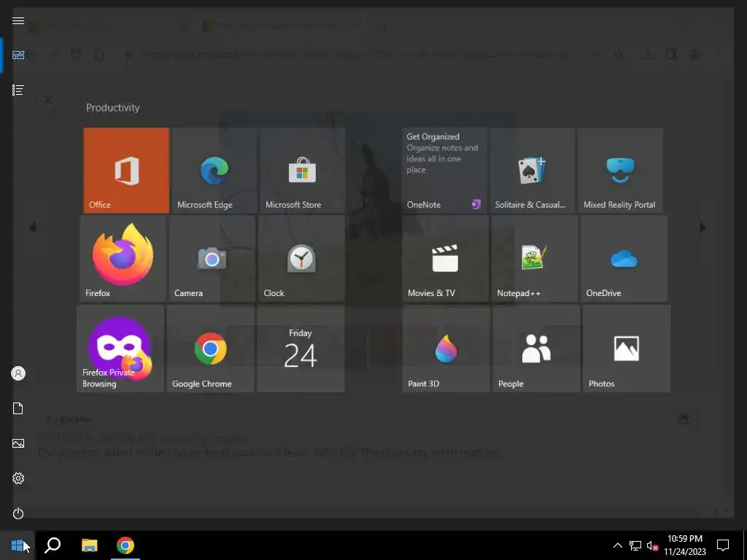Switch to Pinned tiles view
This screenshot has height=560, width=747.
[x=18, y=55]
